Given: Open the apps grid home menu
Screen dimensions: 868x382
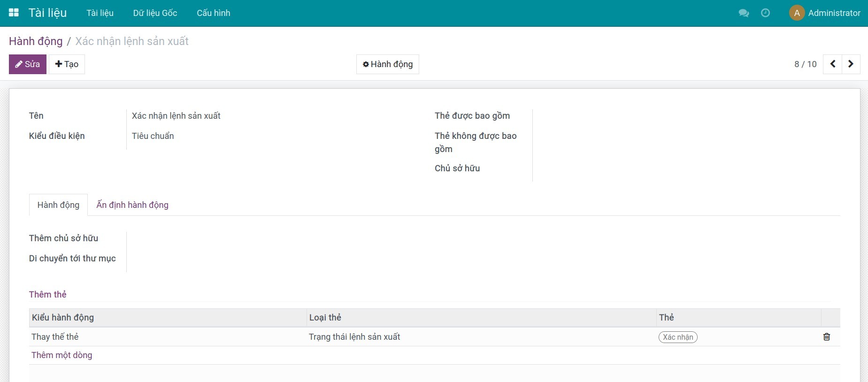Looking at the screenshot, I should [14, 13].
